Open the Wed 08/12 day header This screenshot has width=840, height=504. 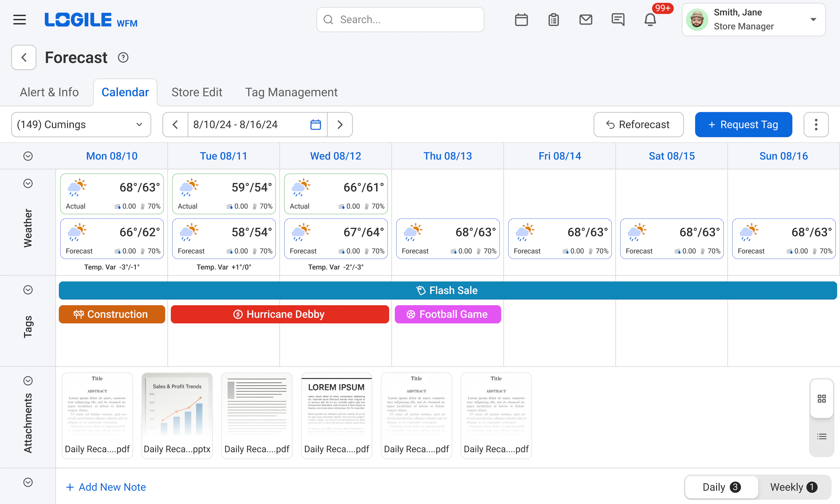point(336,156)
